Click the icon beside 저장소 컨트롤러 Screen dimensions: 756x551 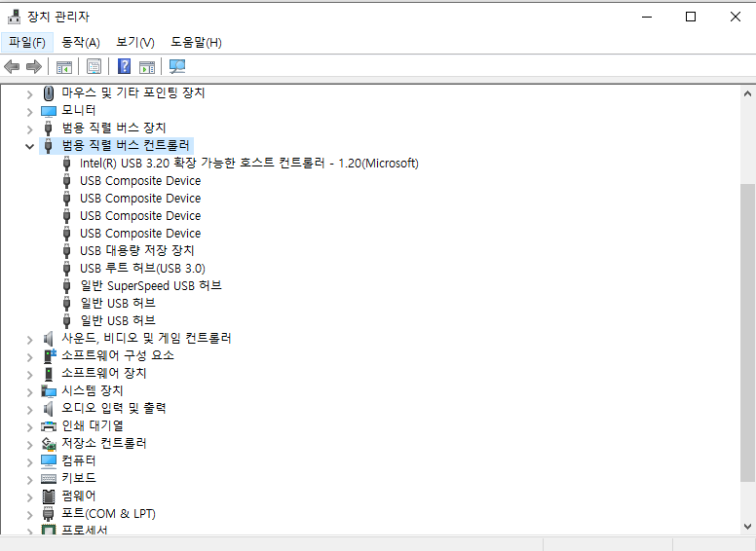pyautogui.click(x=48, y=444)
